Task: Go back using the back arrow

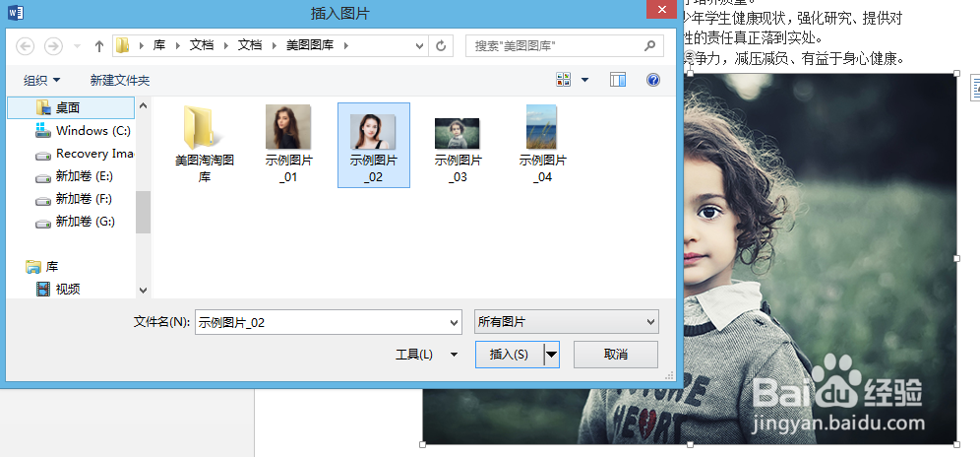Action: [25, 45]
